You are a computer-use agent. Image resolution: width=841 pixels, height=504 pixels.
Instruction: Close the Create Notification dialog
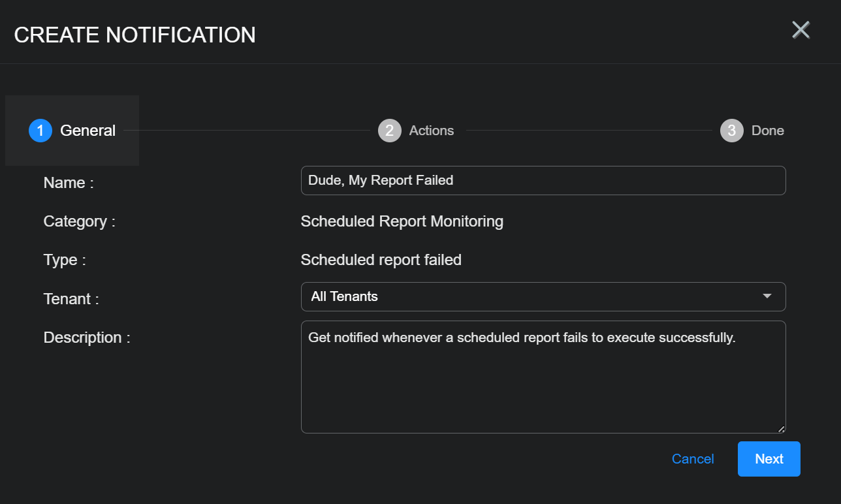click(801, 30)
